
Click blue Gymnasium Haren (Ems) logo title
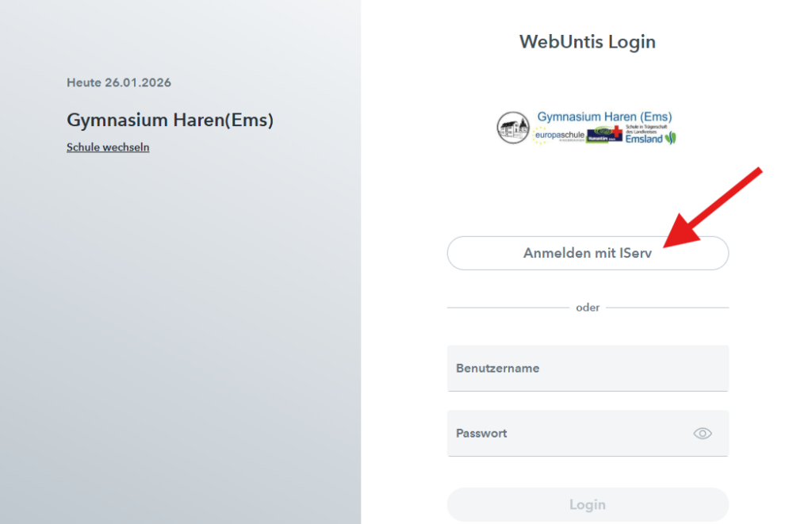pyautogui.click(x=604, y=117)
